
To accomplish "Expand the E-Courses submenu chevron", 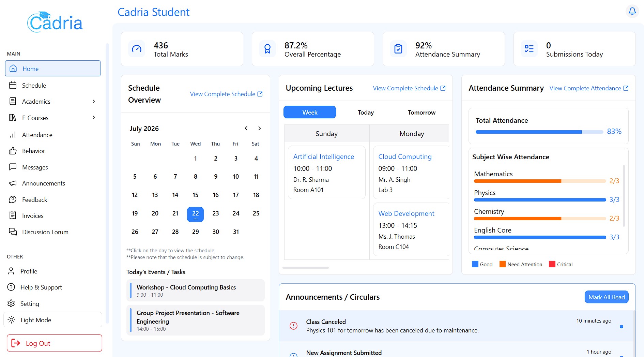I will 94,117.
